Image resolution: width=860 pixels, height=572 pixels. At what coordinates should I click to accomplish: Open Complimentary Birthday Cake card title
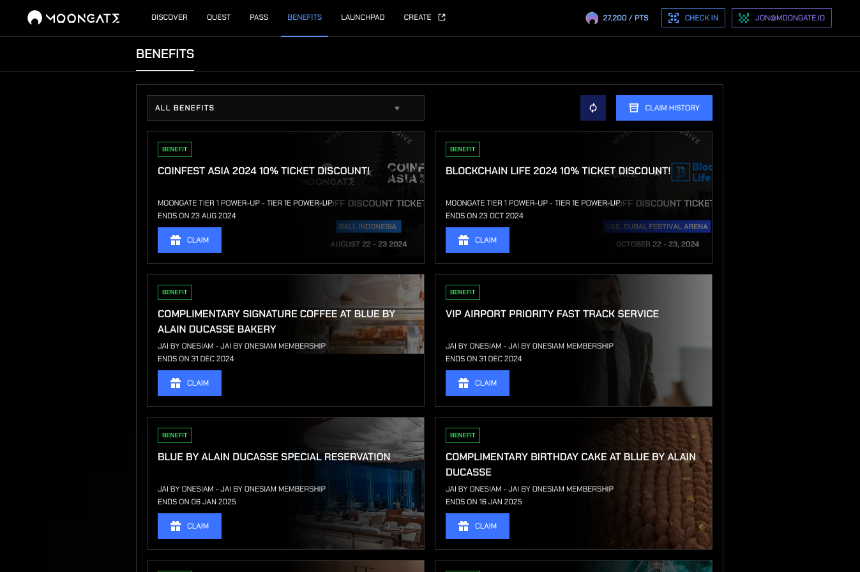[x=570, y=465]
